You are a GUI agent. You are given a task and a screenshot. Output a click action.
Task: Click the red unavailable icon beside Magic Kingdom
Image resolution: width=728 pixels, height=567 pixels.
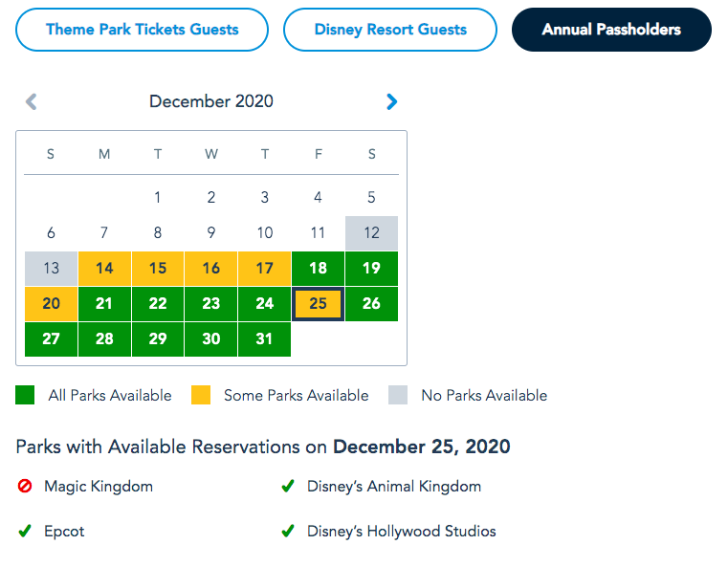[25, 486]
